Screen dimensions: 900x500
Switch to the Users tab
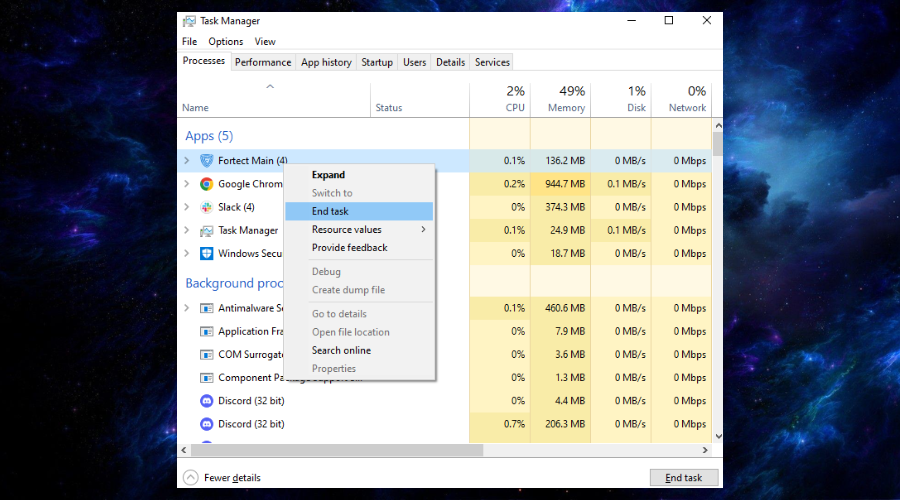414,62
